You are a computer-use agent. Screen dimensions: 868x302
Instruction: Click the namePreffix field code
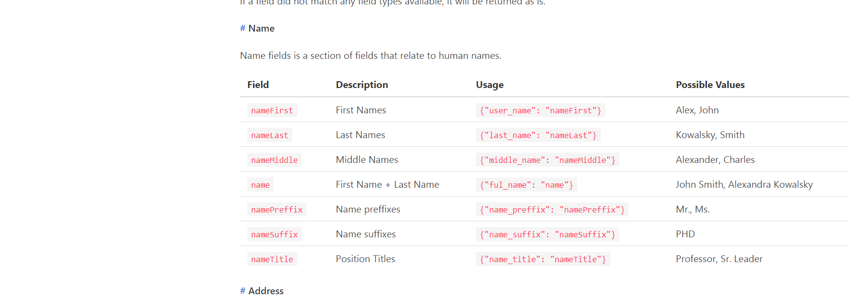(277, 210)
